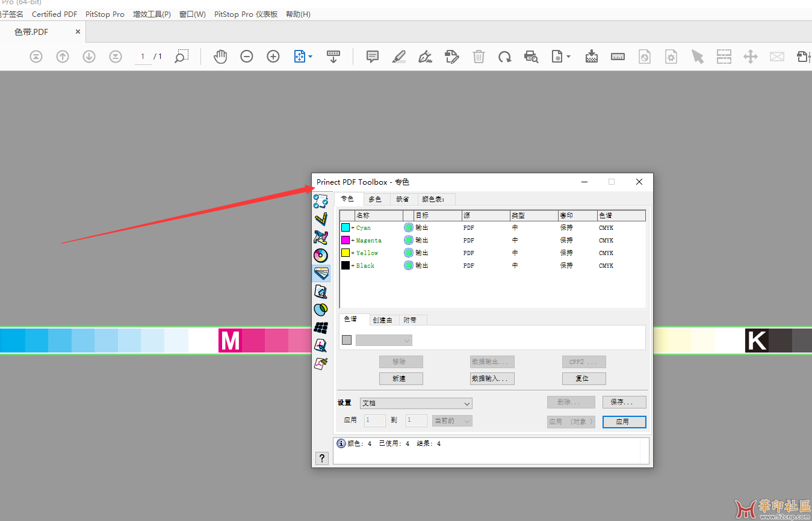
Task: Open the Certified PDF menu
Action: (x=55, y=14)
